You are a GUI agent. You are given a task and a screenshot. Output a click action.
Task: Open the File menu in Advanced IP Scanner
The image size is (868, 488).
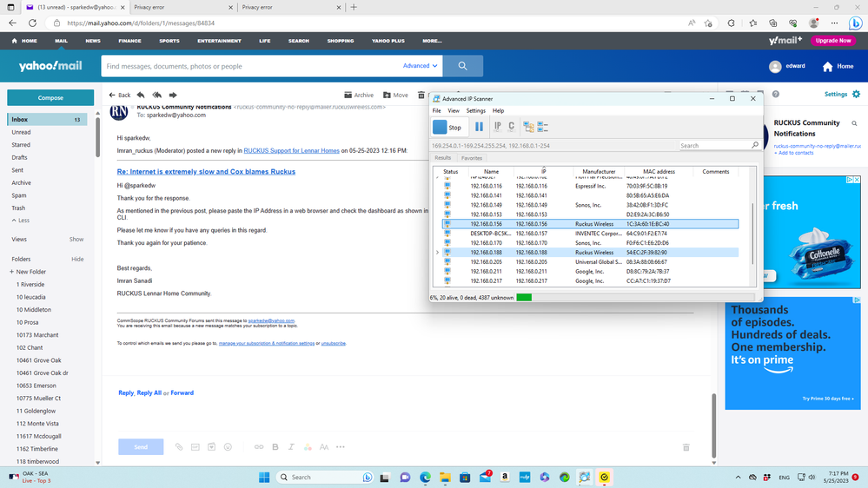(437, 110)
